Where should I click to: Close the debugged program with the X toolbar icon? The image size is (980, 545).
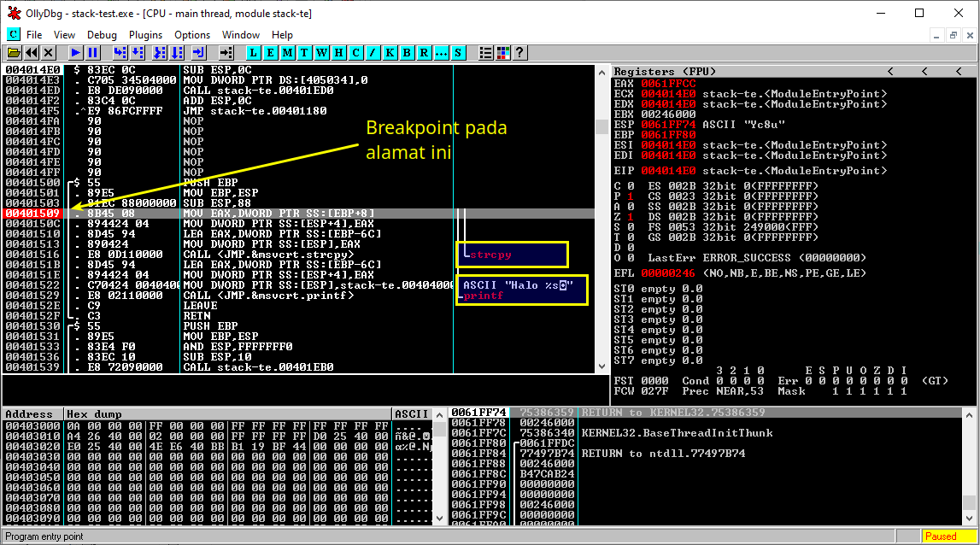48,53
